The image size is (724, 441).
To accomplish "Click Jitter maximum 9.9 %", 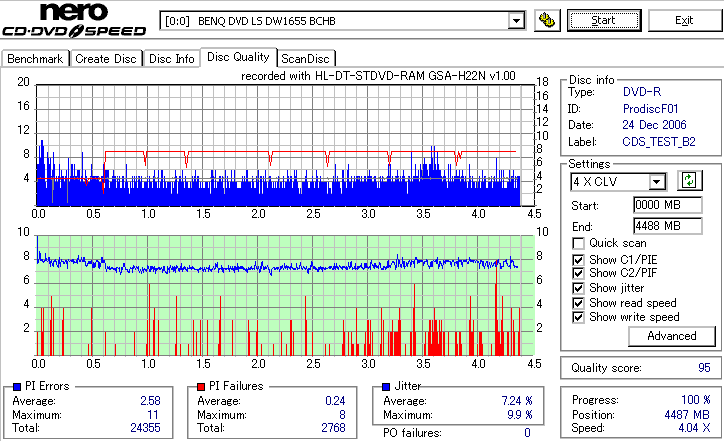I will pos(520,415).
